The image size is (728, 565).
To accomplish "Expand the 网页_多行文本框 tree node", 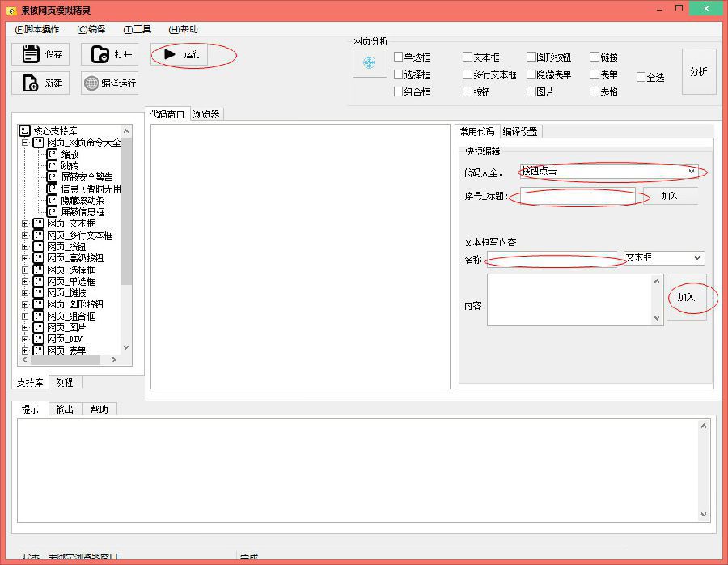I will 25,235.
